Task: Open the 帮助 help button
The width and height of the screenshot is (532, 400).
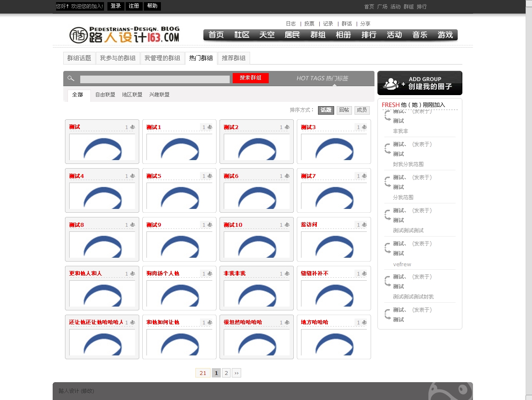Action: point(152,6)
